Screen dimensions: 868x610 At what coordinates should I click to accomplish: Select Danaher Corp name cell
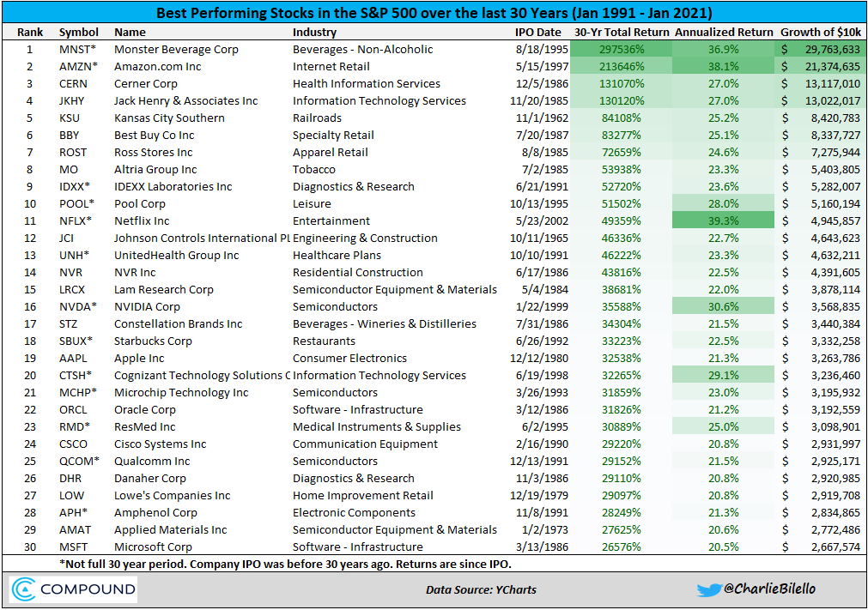coord(150,478)
